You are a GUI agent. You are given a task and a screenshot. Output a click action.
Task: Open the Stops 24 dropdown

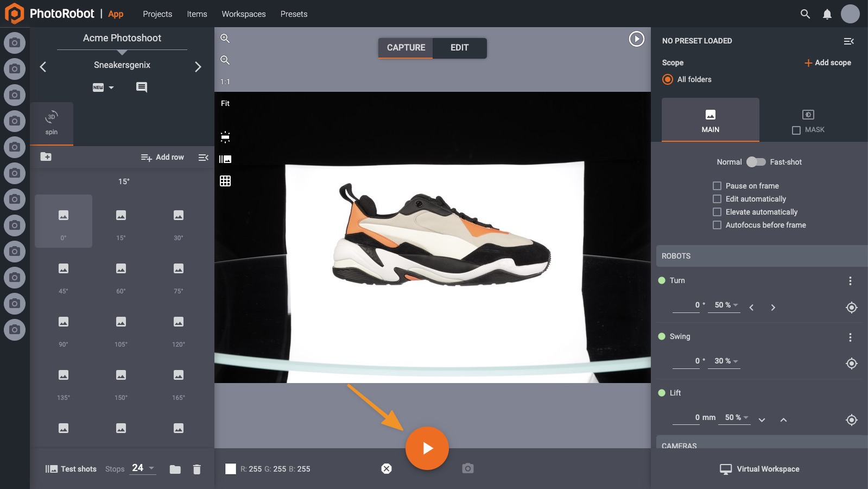click(143, 468)
